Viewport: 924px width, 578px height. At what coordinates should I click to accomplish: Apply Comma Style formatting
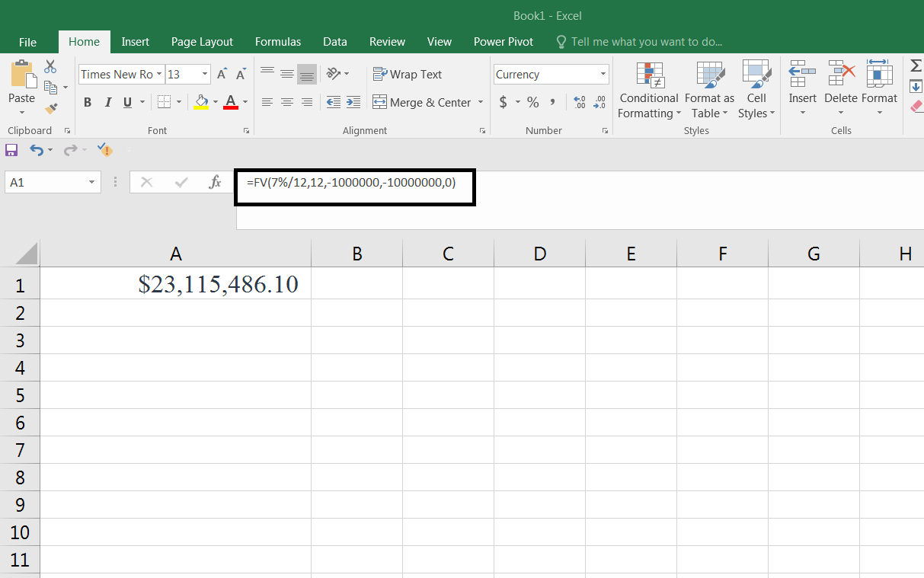point(552,102)
